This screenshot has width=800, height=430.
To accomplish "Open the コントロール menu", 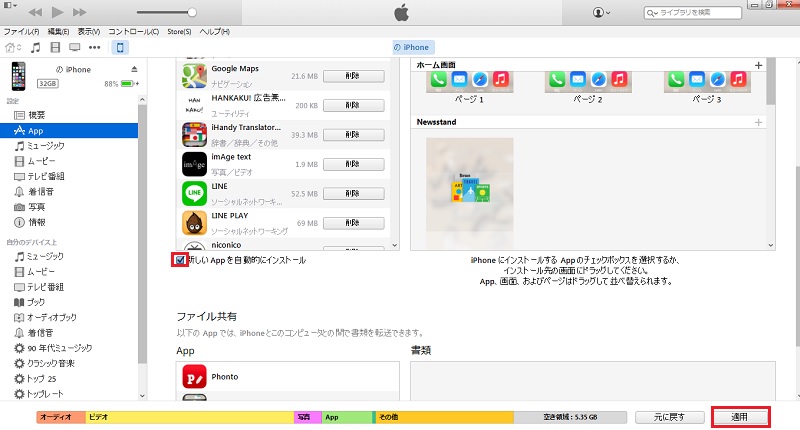I will coord(134,32).
